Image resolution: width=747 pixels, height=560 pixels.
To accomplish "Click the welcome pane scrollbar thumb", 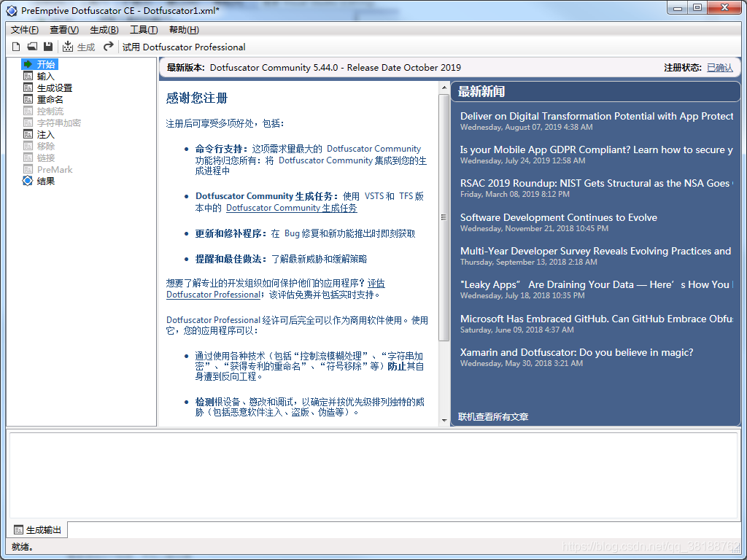I will click(444, 217).
